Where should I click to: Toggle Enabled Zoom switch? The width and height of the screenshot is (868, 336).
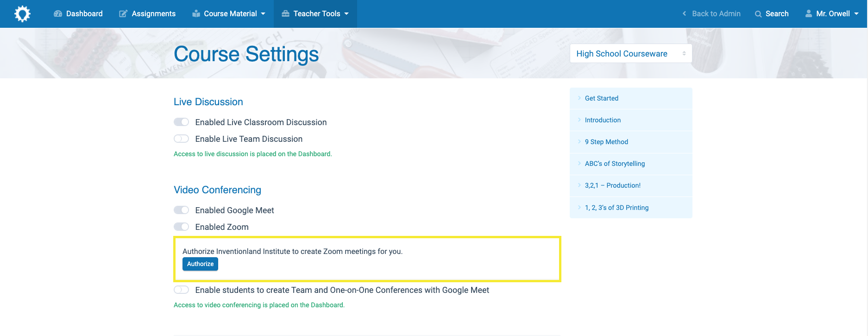point(181,227)
